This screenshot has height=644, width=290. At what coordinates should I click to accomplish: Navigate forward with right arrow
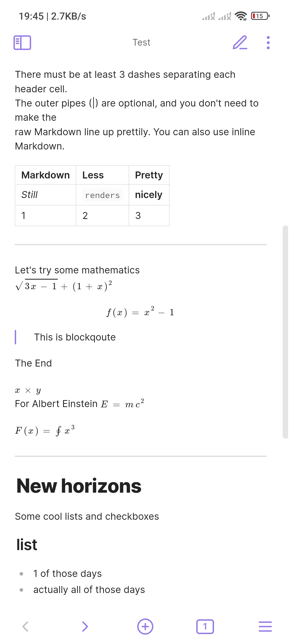click(85, 627)
